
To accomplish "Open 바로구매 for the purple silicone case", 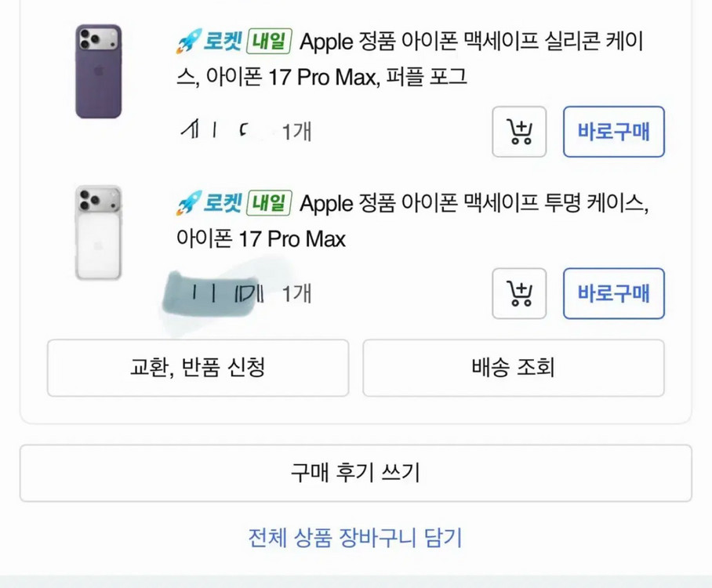I will [614, 132].
